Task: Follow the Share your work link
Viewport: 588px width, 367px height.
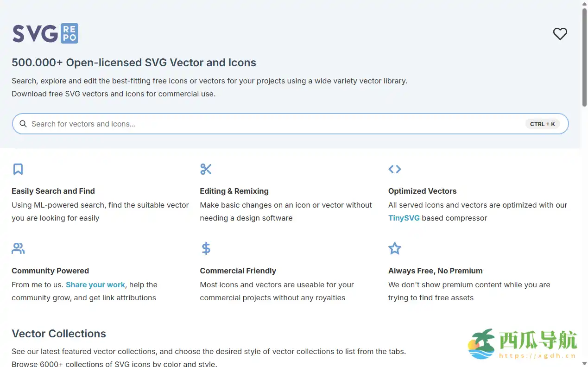Action: pos(95,285)
